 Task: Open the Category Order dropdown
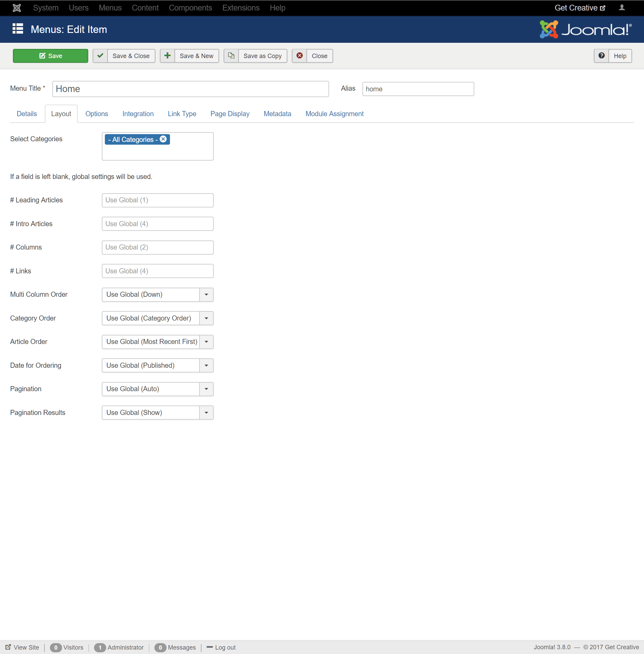[x=158, y=318]
